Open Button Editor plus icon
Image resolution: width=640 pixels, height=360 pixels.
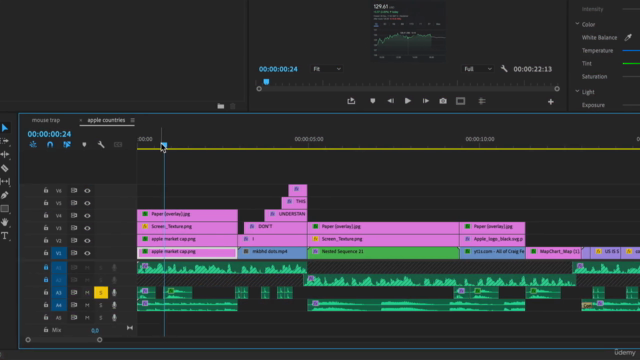coord(551,102)
